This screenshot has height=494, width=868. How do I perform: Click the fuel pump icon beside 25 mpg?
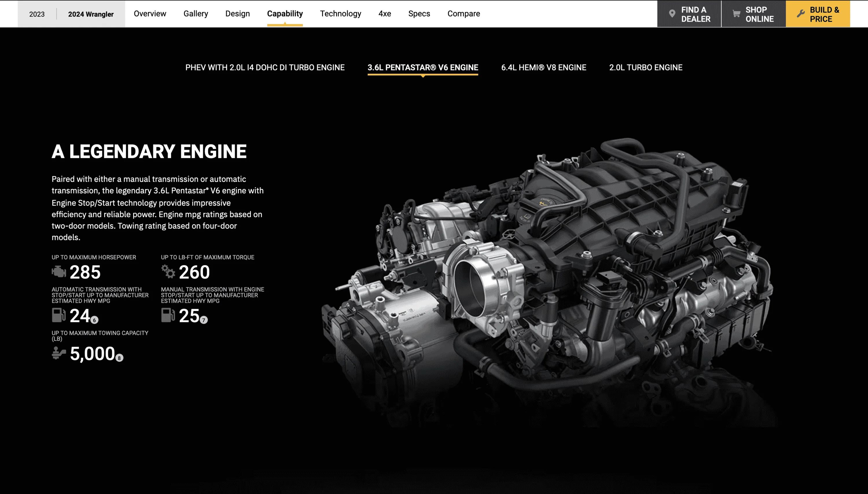click(x=168, y=315)
